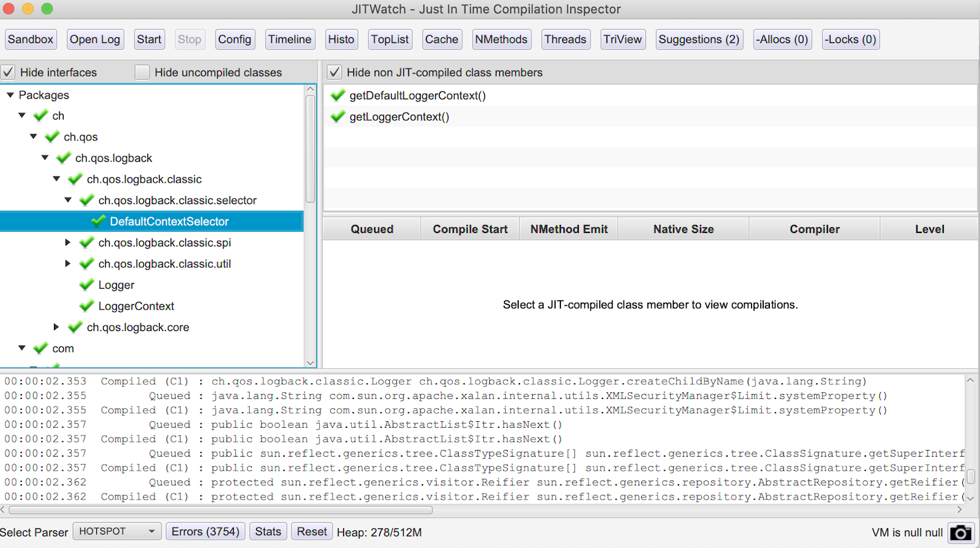Viewport: 980px width, 548px height.
Task: Click the Level column header
Action: point(929,229)
